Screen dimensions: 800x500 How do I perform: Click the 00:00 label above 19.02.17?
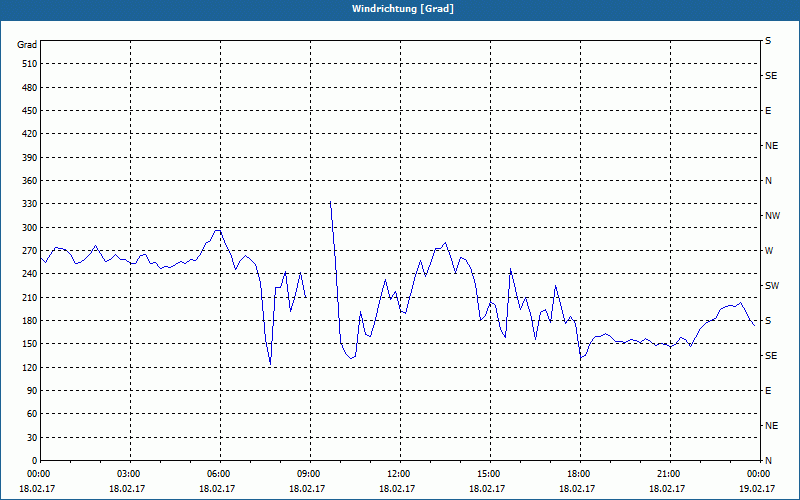coord(757,473)
